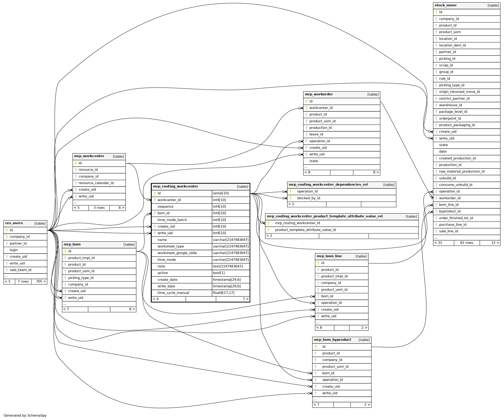Open the stock_move table header
This screenshot has height=420, width=504.
(445, 5)
